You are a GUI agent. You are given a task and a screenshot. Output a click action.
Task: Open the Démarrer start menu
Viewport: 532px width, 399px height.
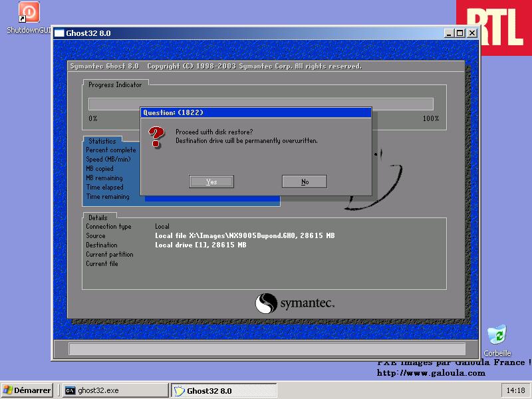click(x=27, y=390)
